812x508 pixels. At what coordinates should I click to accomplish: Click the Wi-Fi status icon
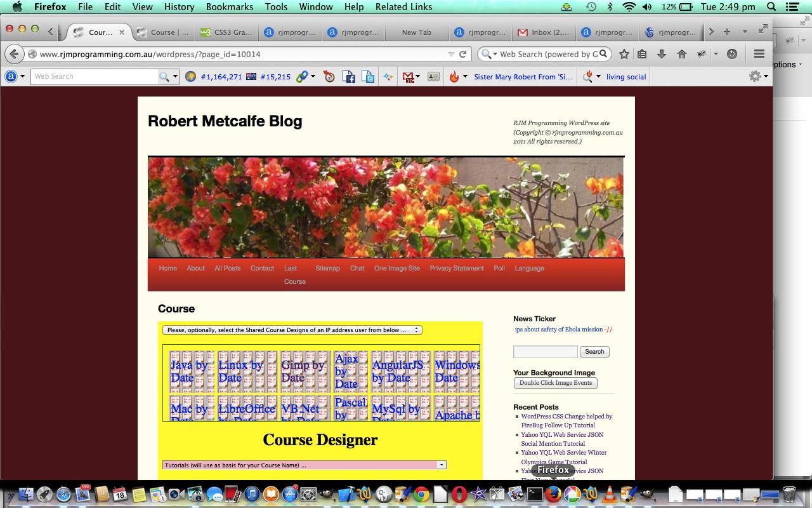(629, 7)
